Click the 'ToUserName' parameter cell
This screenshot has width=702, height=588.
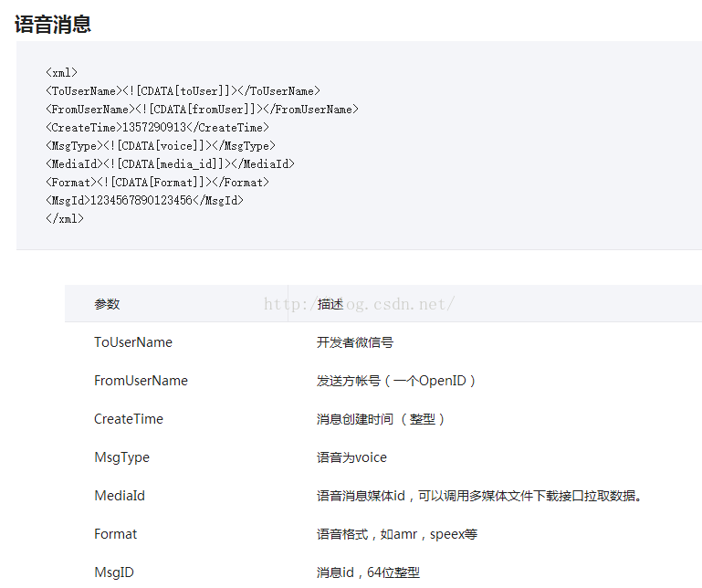point(133,342)
